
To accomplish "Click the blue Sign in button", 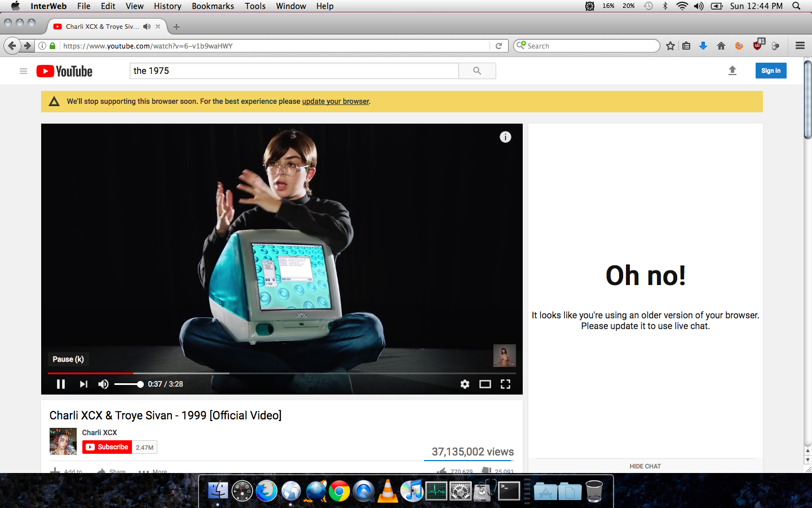I will coord(771,71).
